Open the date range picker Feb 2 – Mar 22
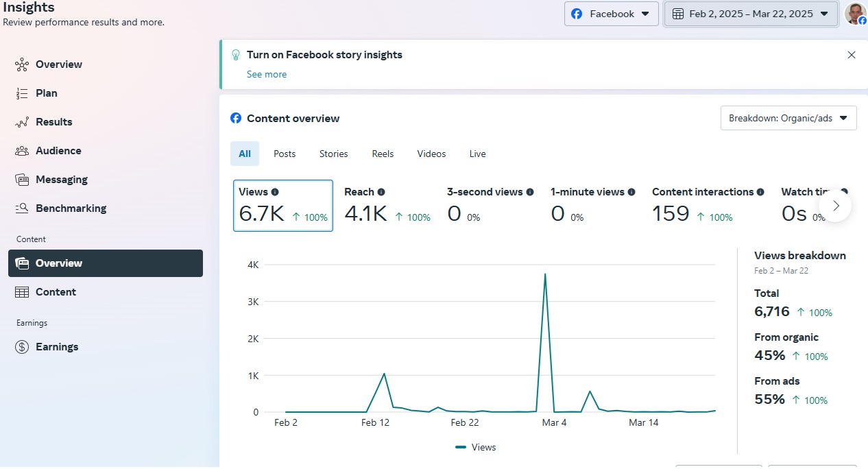 coord(751,14)
